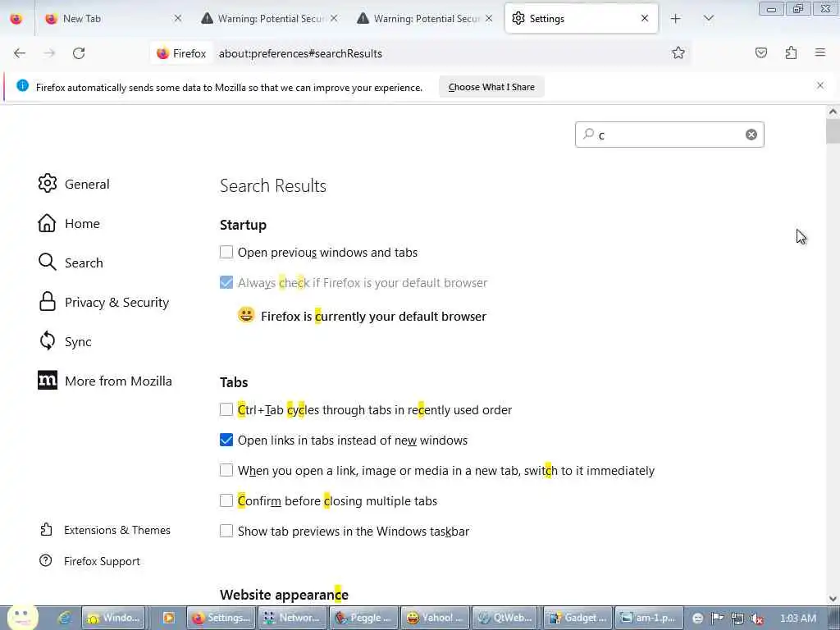Open Sync settings category

pyautogui.click(x=65, y=341)
